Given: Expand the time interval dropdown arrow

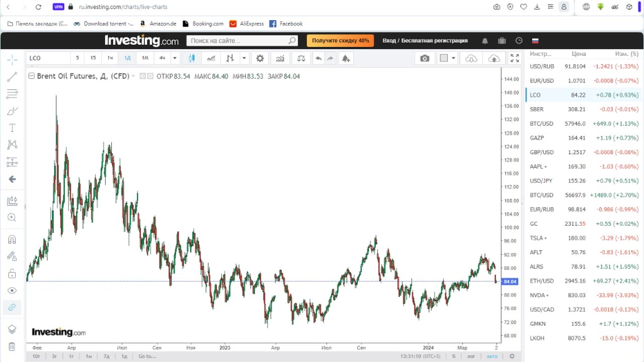Looking at the screenshot, I should tap(175, 58).
